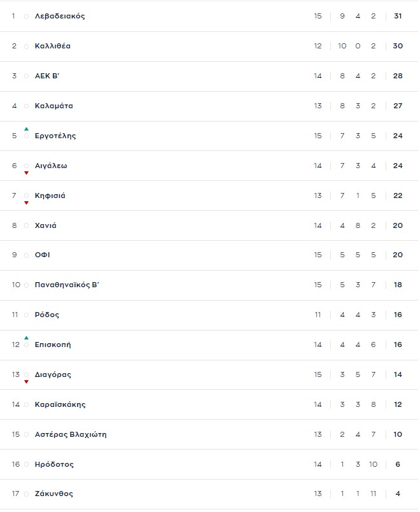Click the team logo circle beside Χανιά
The image size is (420, 512).
click(x=27, y=225)
